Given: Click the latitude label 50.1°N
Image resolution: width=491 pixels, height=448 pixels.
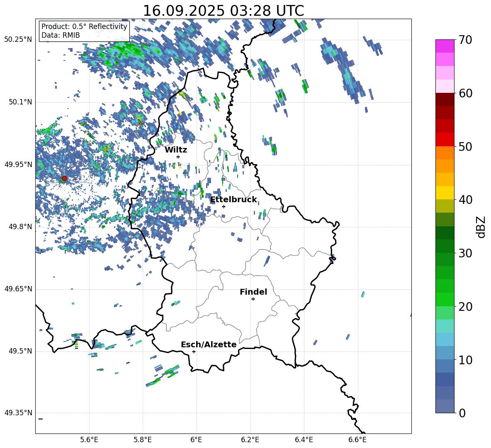Looking at the screenshot, I should (20, 102).
